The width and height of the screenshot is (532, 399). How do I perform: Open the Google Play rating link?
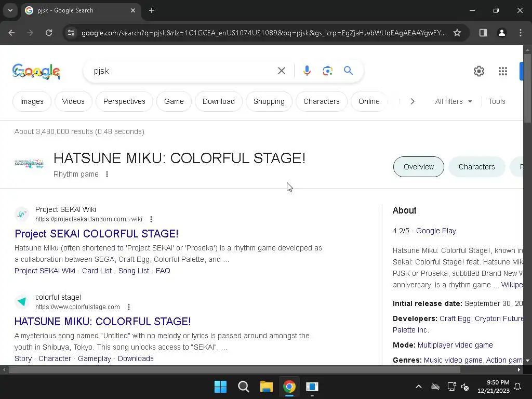436,231
